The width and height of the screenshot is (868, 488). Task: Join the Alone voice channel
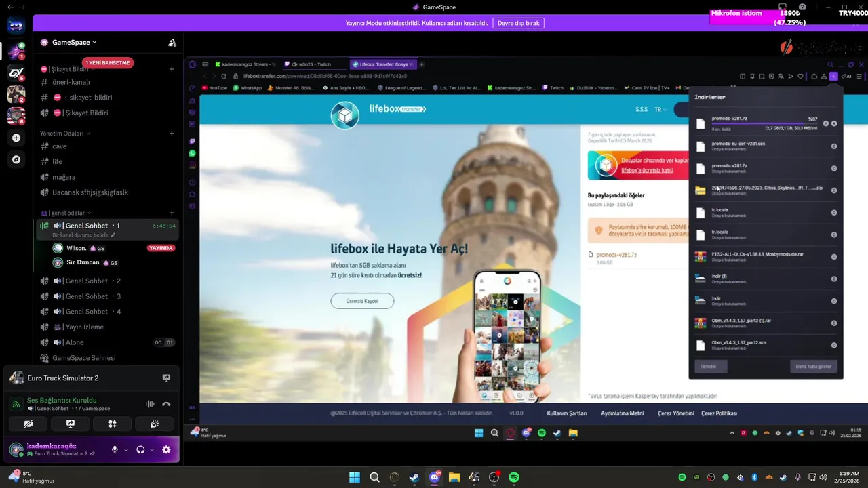[x=107, y=342]
